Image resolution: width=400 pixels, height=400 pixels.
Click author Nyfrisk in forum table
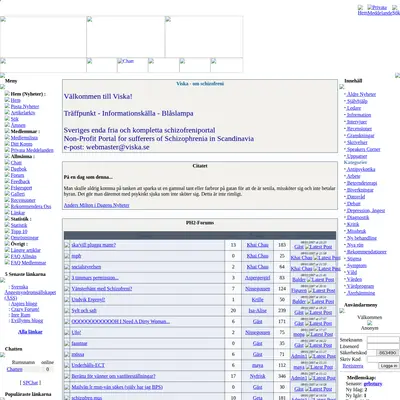(x=257, y=376)
